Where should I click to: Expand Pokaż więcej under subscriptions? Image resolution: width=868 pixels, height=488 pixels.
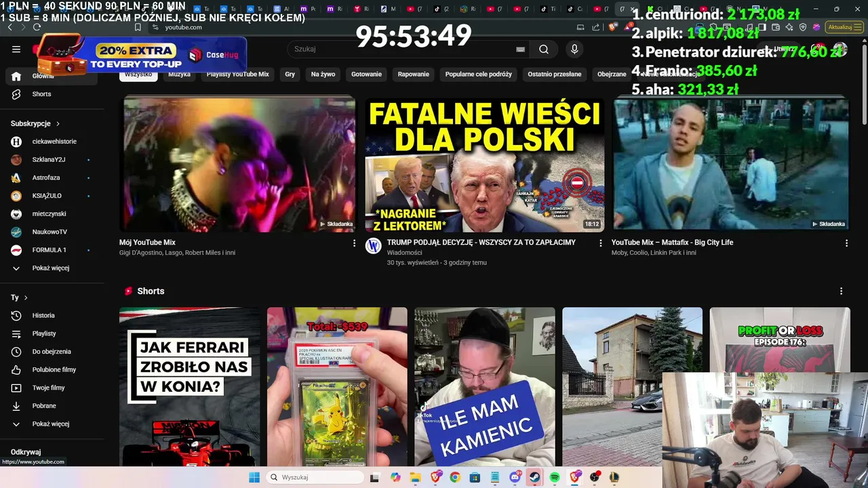pos(52,268)
